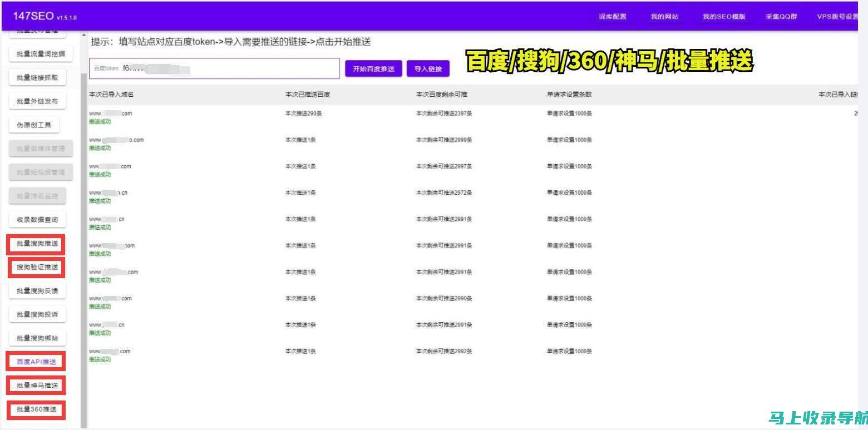
Task: Open 收录数据查询 in the sidebar
Action: pyautogui.click(x=37, y=220)
